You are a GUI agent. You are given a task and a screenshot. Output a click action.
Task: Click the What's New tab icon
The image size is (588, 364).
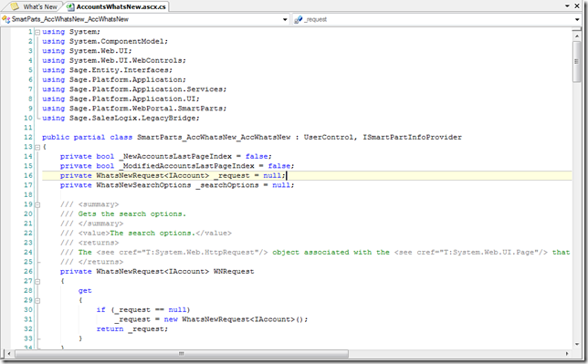[15, 6]
